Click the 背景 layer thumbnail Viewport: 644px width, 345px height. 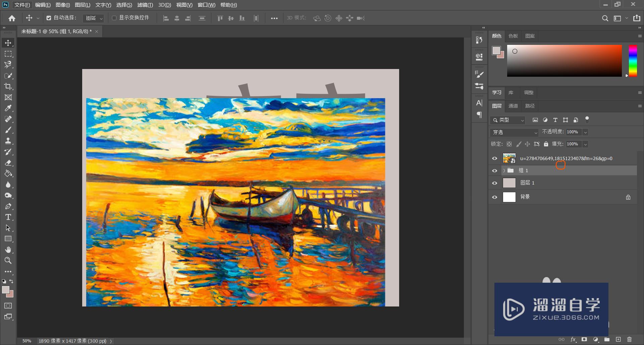tap(509, 197)
